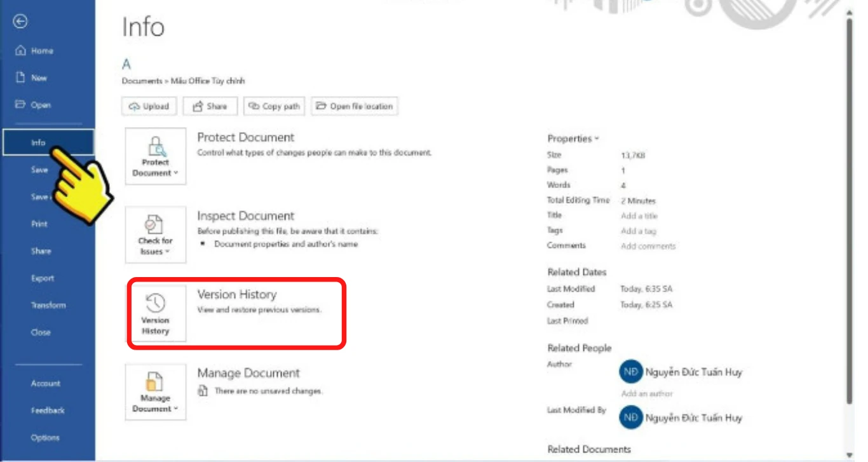The image size is (868, 462).
Task: Click Add a title field
Action: click(x=639, y=216)
